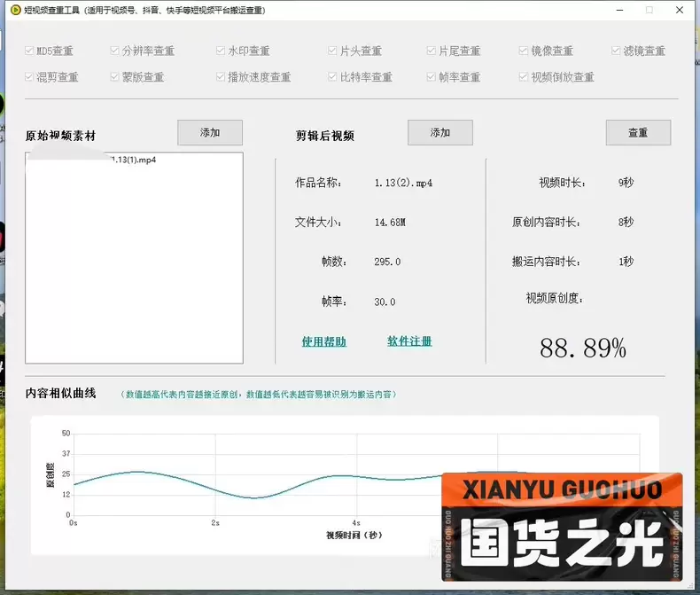Click 添加 button for 原始视频素材
Image resolution: width=700 pixels, height=595 pixels.
point(210,133)
